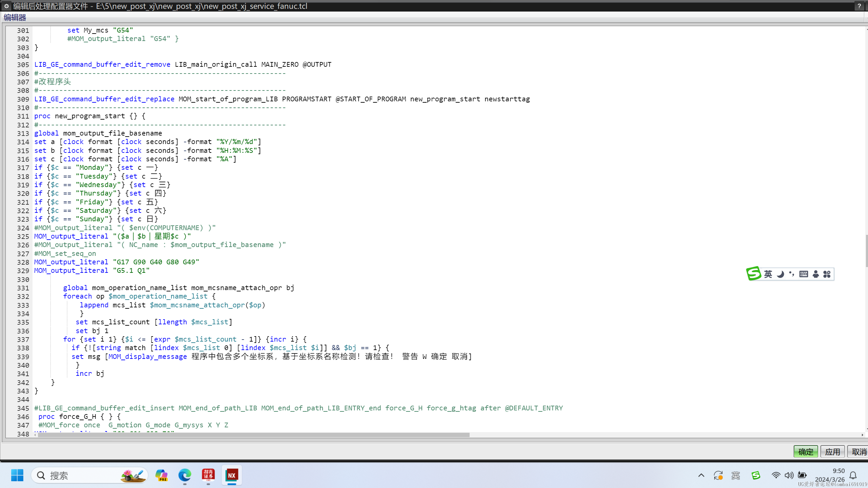The width and height of the screenshot is (868, 488).
Task: Click newstarttag at end of line 309
Action: point(507,99)
